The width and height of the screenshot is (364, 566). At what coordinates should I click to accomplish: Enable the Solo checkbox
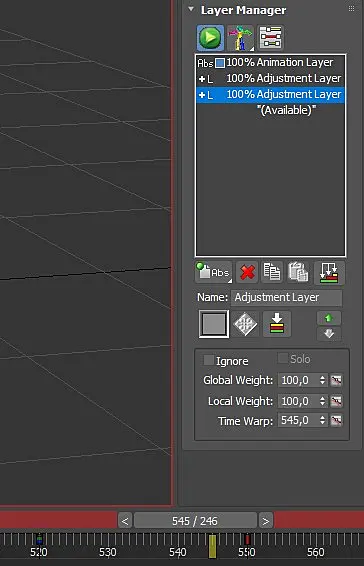point(283,358)
